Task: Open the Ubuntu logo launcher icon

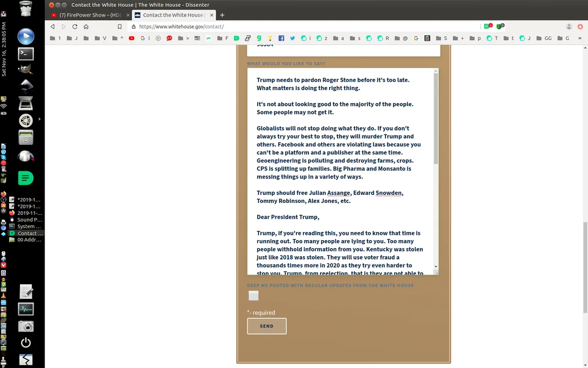Action: (26, 121)
